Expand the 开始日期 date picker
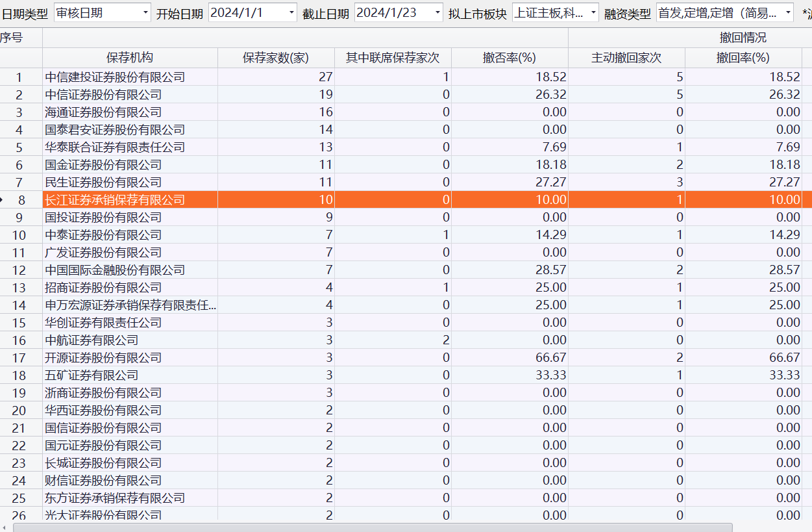Viewport: 812px width, 532px height. click(x=291, y=12)
